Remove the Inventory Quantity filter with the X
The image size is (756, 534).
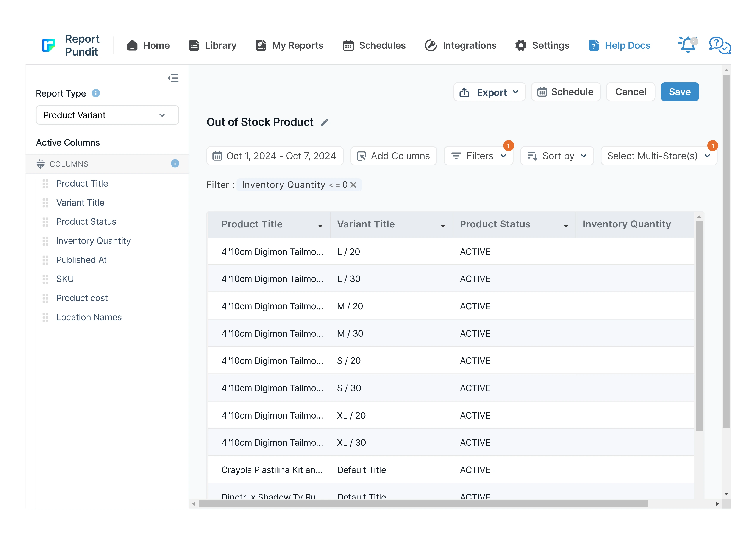tap(353, 185)
